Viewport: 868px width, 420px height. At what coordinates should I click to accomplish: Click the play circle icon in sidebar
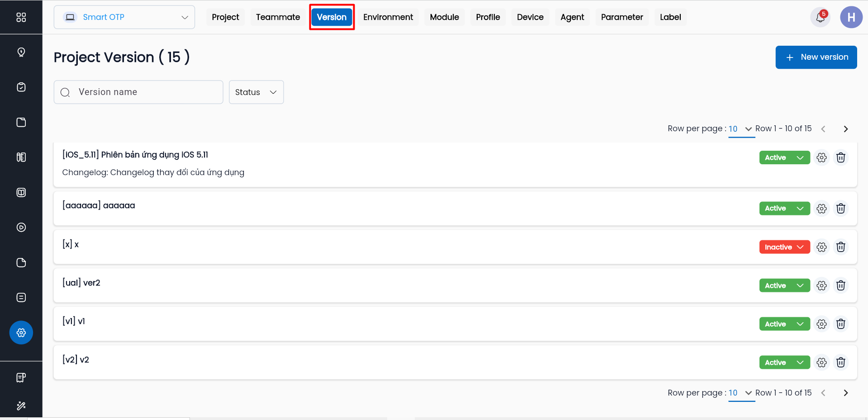tap(21, 227)
